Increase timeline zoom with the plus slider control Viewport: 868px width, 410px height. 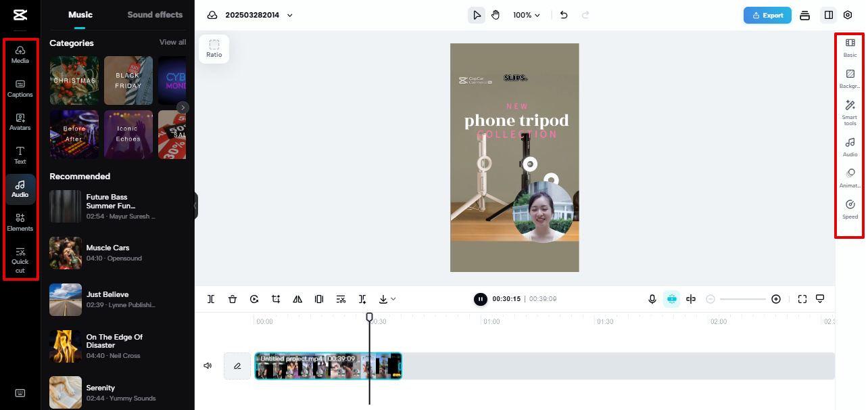[776, 298]
